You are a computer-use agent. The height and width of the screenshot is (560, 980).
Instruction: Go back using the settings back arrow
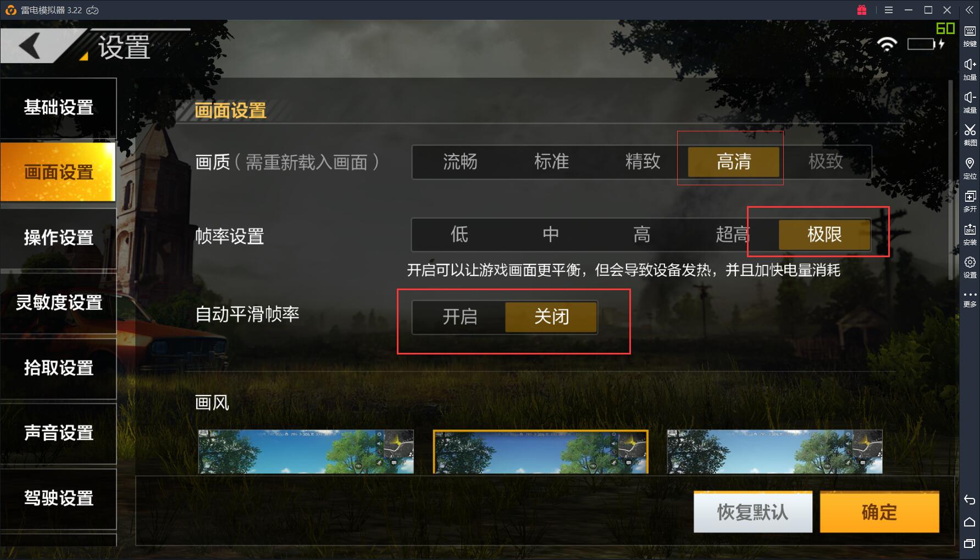[x=30, y=45]
